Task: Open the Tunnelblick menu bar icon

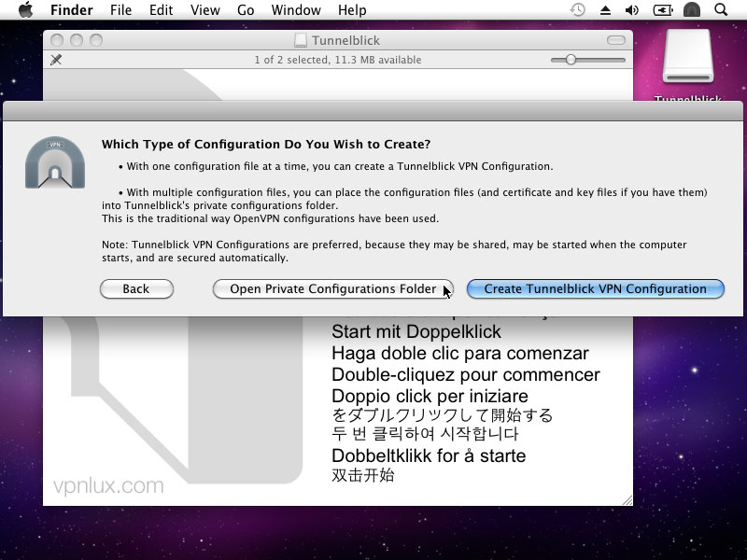Action: [x=692, y=10]
